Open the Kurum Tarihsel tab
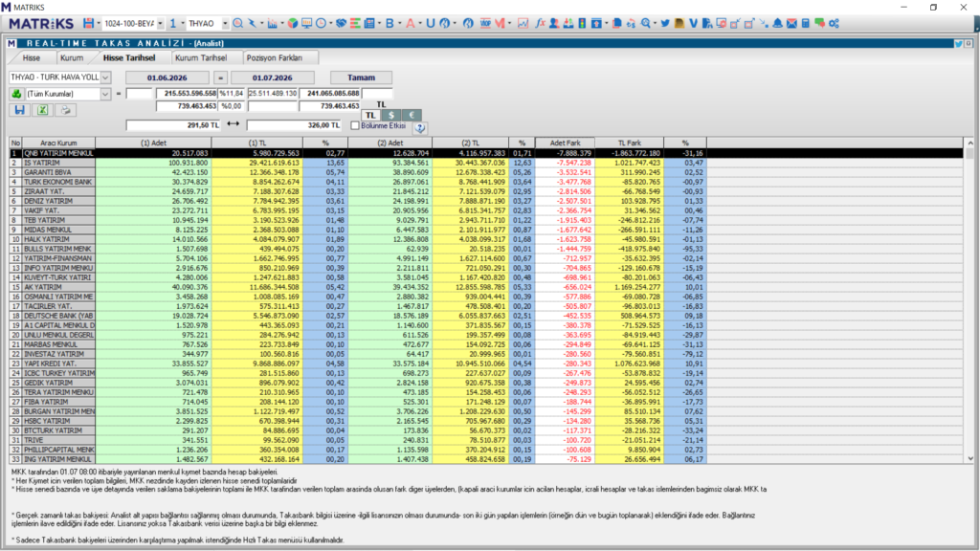Screen dimensions: 980x551 click(x=201, y=57)
